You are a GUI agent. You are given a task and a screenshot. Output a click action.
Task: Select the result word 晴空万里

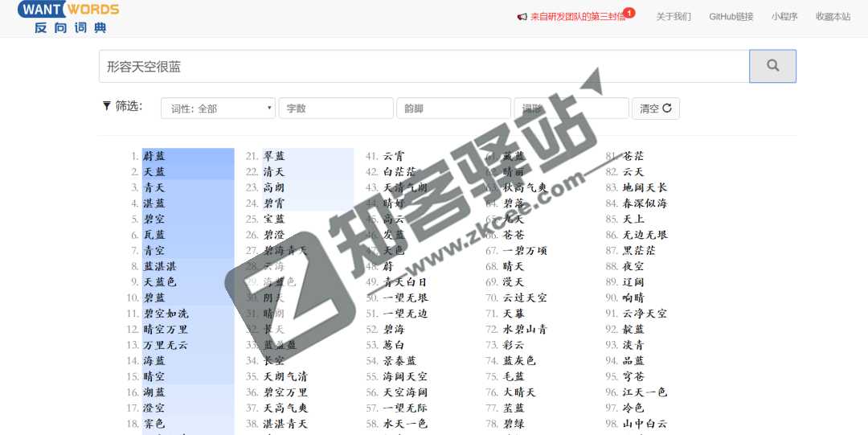click(166, 330)
